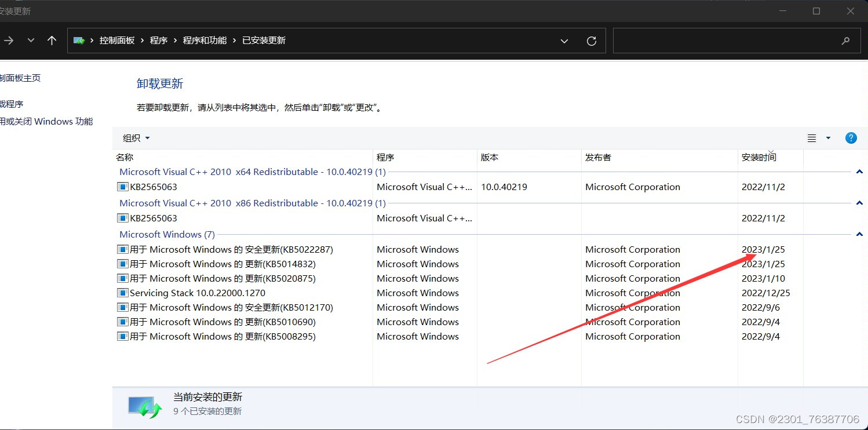Open the recent locations chevron
868x430 pixels.
click(x=31, y=41)
